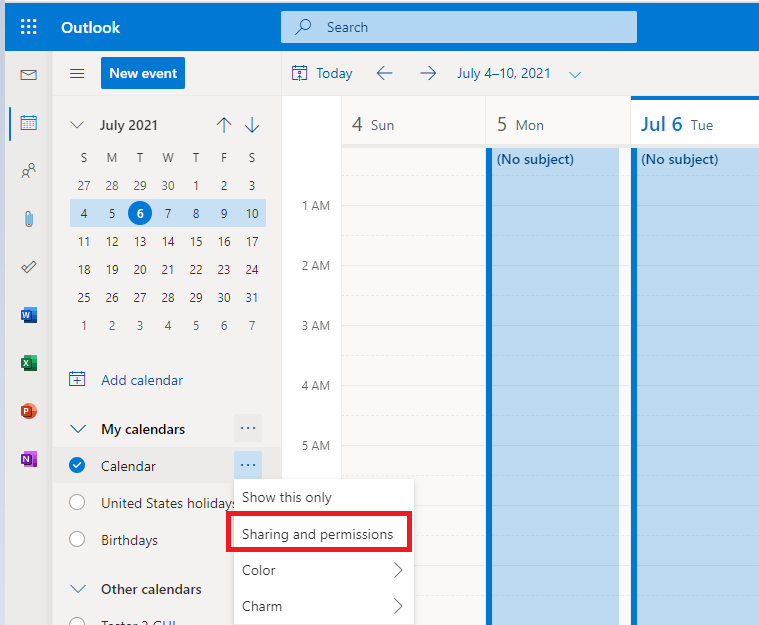Toggle the hamburger navigation pane
This screenshot has width=759, height=625.
click(x=77, y=73)
